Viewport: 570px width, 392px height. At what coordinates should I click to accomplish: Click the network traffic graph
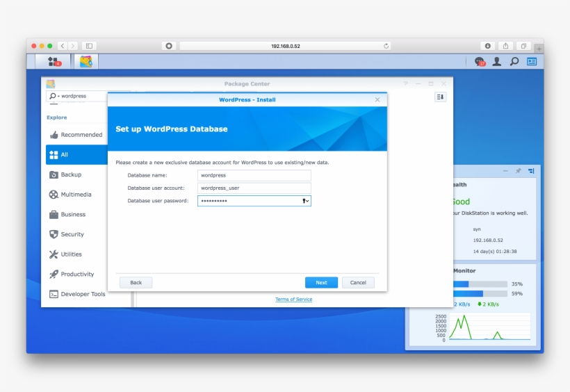pos(489,327)
